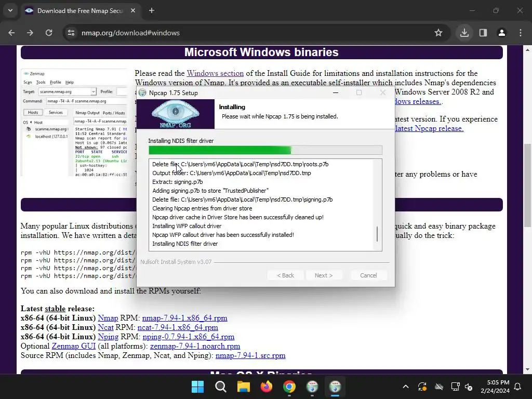Screen dimensions: 532x399
Task: Open network display tray icon
Action: pos(455,387)
